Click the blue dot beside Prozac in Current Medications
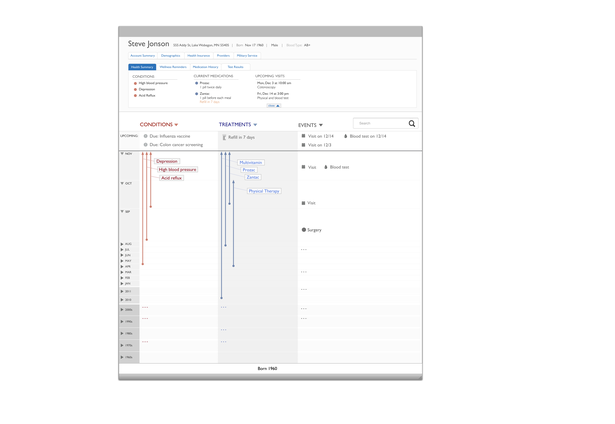The image size is (615, 424). click(x=197, y=83)
